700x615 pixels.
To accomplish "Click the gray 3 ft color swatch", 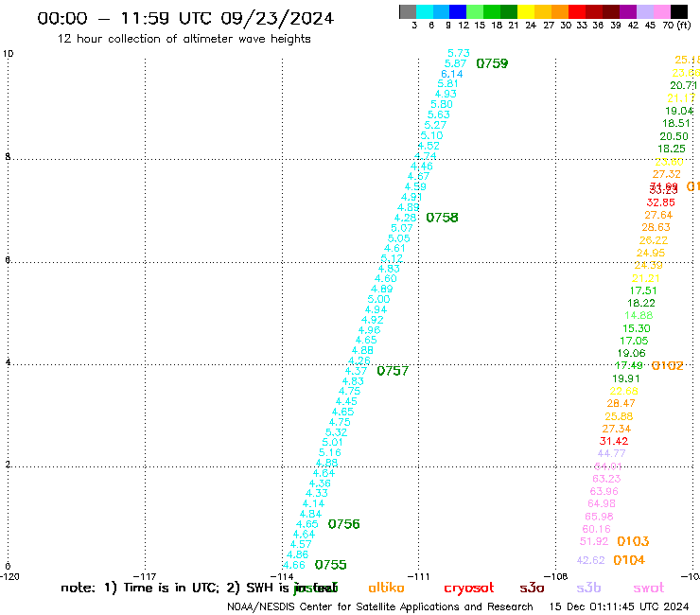I will pyautogui.click(x=408, y=11).
